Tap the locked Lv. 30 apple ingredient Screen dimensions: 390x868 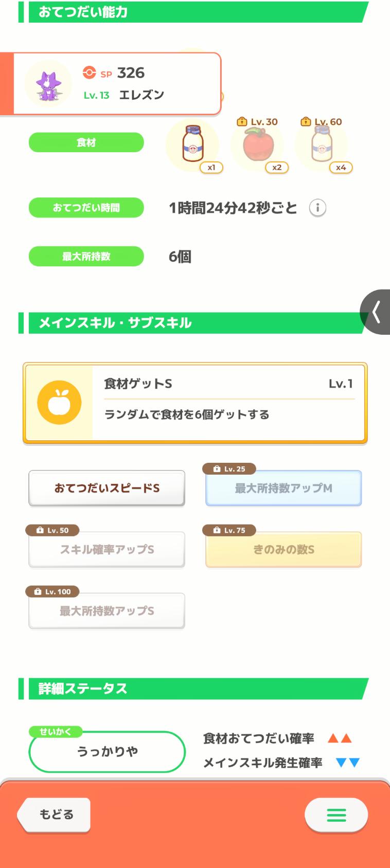coord(257,145)
